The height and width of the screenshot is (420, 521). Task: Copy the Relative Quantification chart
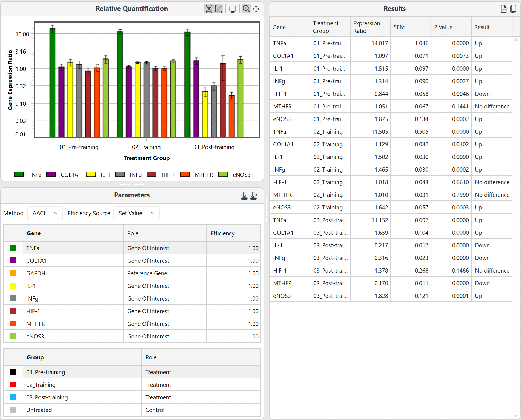pyautogui.click(x=233, y=9)
